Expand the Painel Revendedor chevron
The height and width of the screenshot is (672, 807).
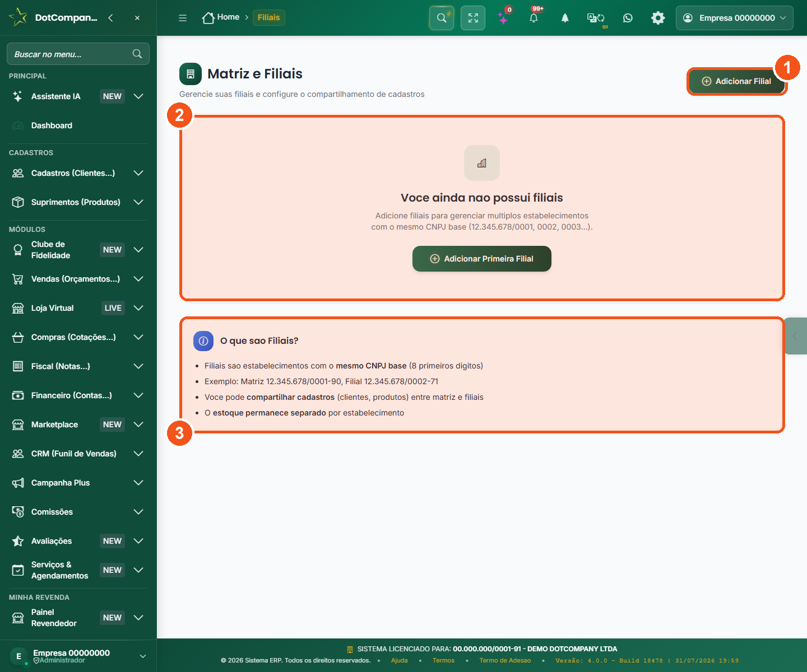(138, 618)
